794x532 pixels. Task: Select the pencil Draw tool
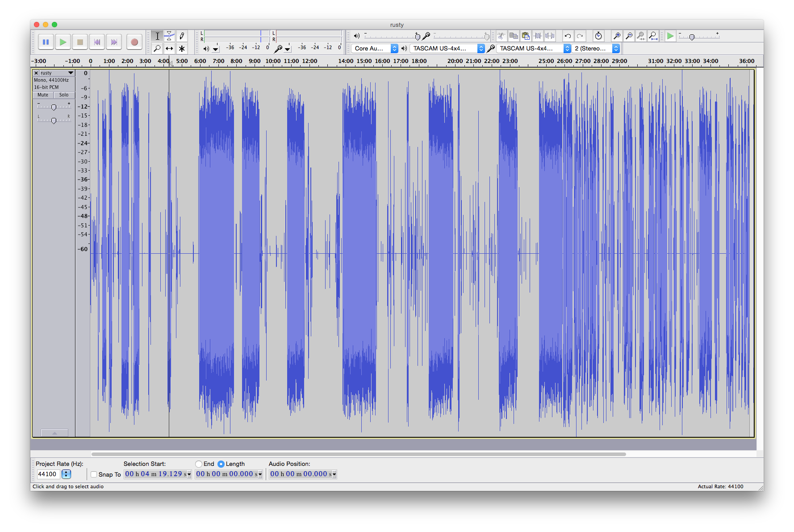182,36
